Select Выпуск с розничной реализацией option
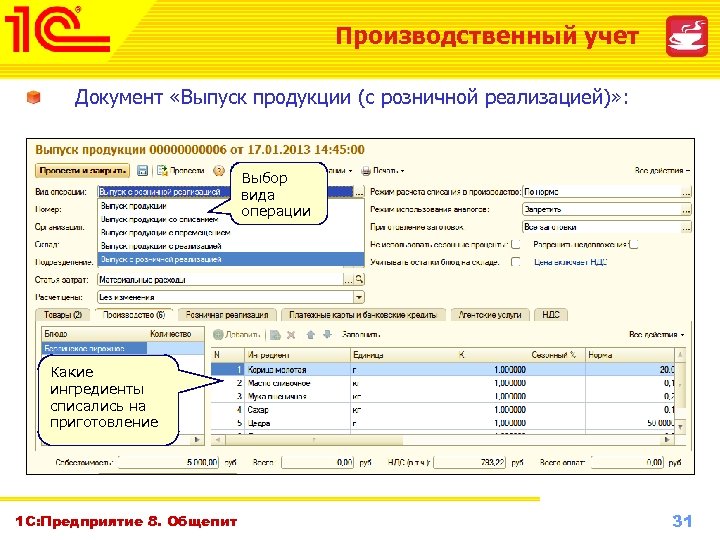 (231, 259)
